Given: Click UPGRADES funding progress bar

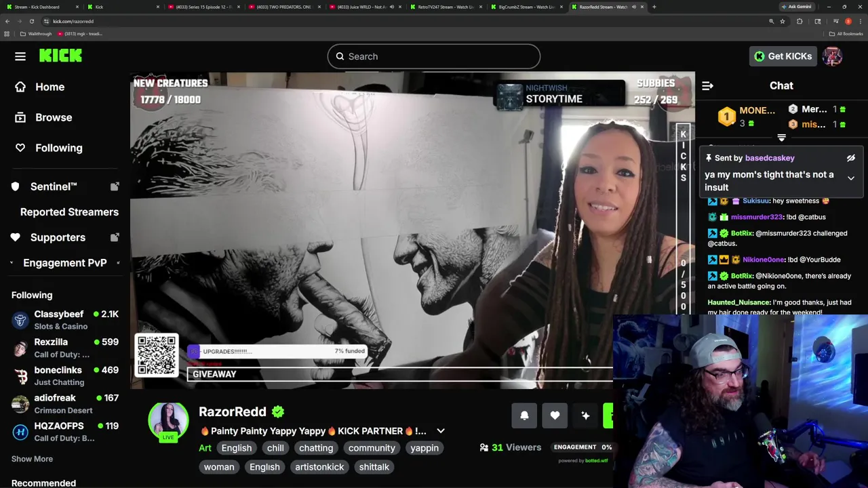Looking at the screenshot, I should 277,351.
